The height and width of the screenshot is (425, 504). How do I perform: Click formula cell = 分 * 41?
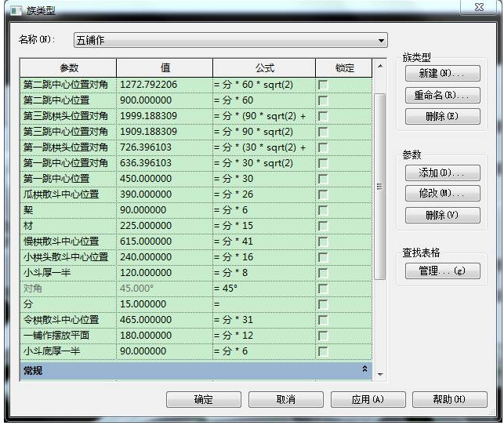pyautogui.click(x=264, y=242)
